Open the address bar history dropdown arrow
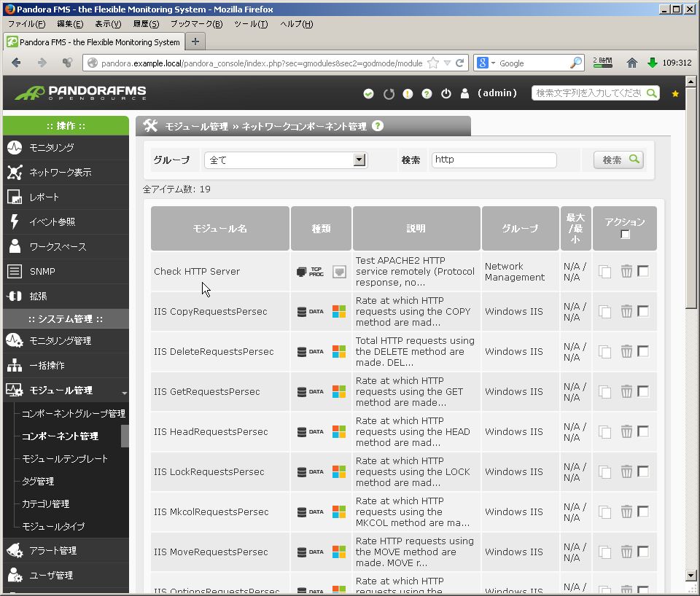 pyautogui.click(x=447, y=63)
